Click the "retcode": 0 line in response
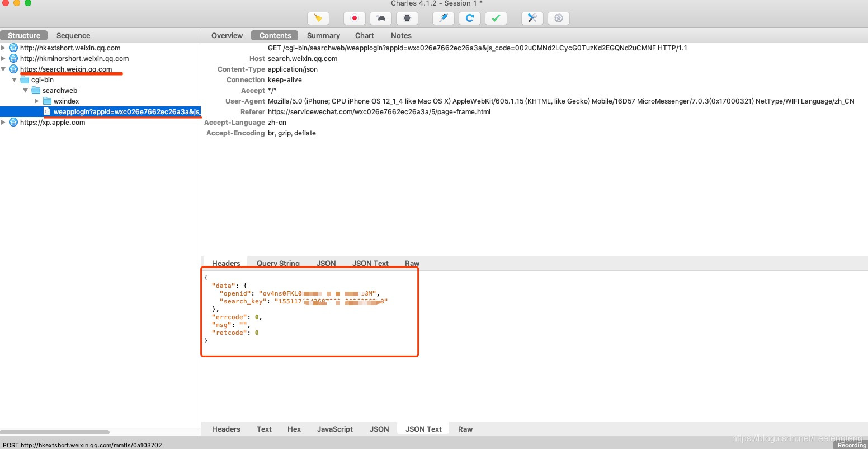This screenshot has width=868, height=449. tap(235, 333)
